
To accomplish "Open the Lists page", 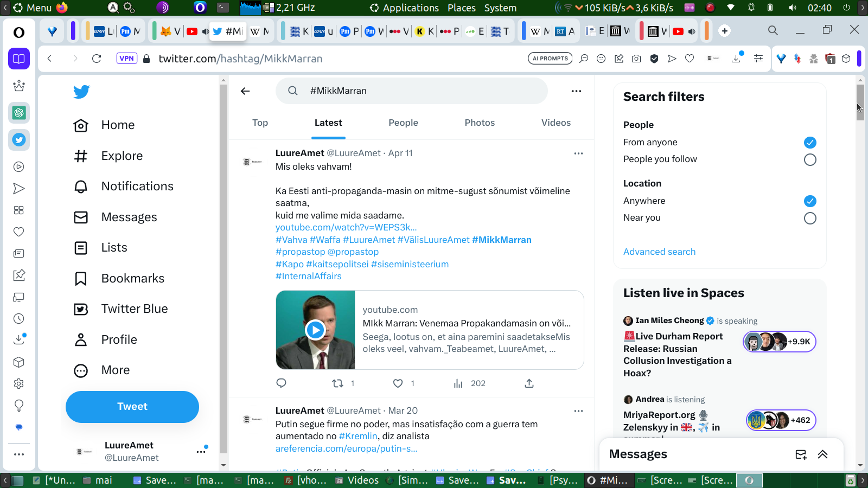I will click(100, 248).
